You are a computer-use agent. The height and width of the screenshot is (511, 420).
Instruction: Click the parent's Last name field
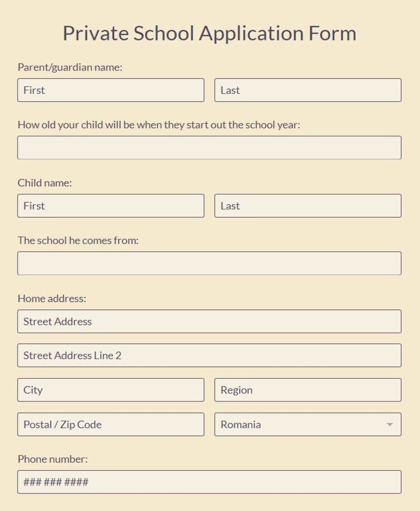(308, 90)
